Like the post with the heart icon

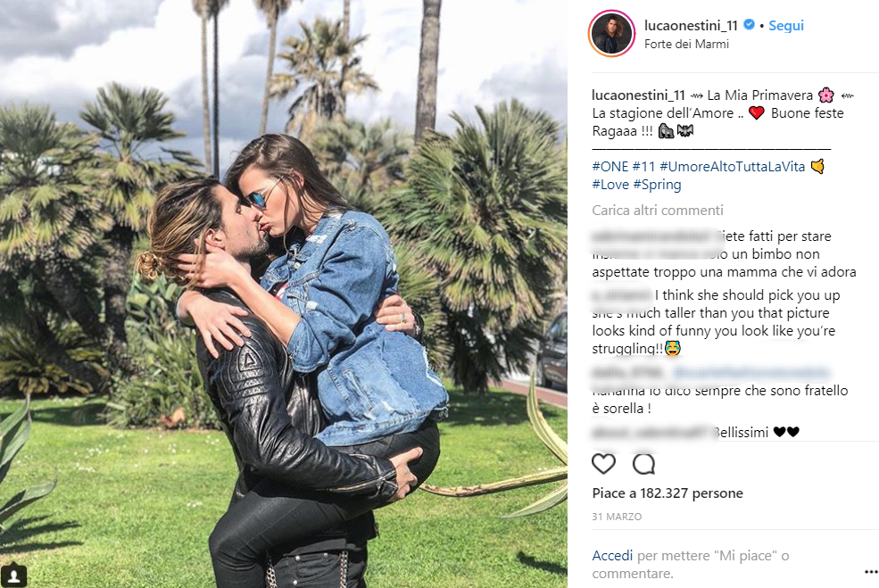pyautogui.click(x=604, y=464)
